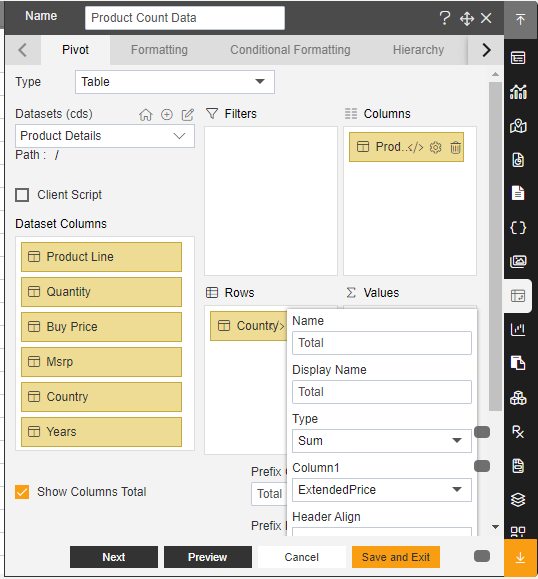The image size is (538, 579).
Task: Open the curly braces script icon in sidebar
Action: pos(518,228)
